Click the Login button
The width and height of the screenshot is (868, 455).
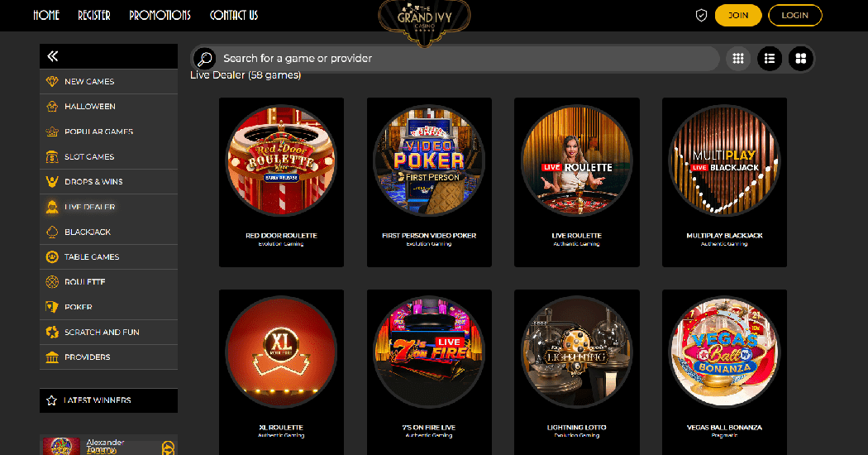point(795,16)
